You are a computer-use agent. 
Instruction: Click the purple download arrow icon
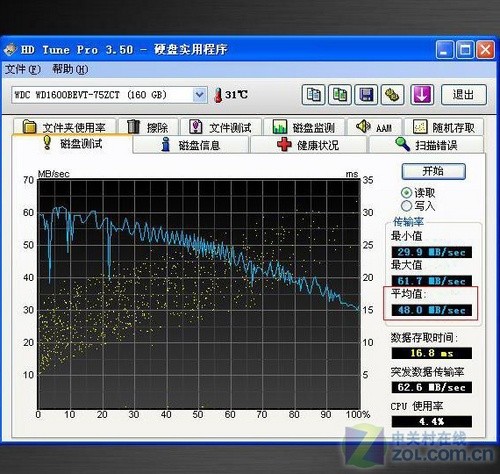422,95
